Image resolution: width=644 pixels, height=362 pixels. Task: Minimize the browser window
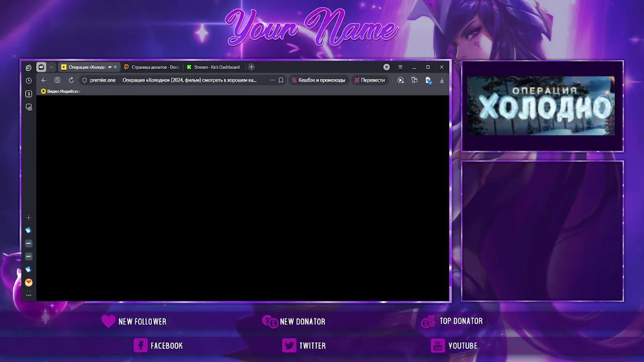tap(414, 67)
